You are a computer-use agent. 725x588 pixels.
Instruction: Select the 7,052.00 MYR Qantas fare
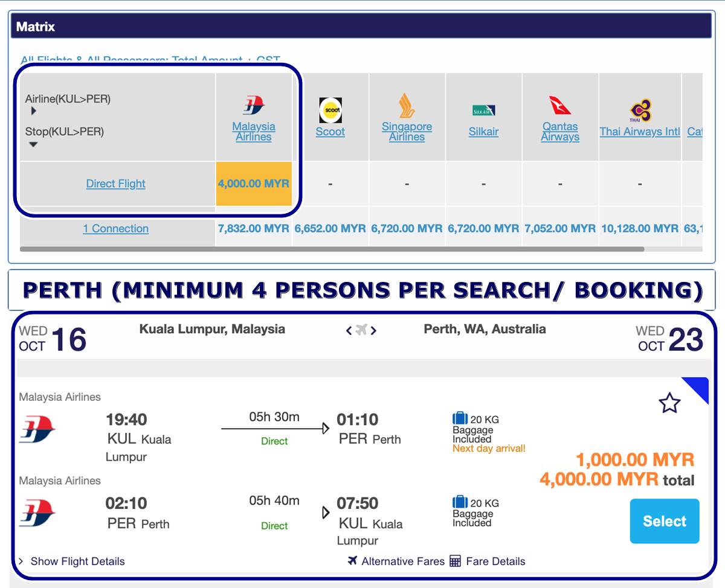coord(560,228)
